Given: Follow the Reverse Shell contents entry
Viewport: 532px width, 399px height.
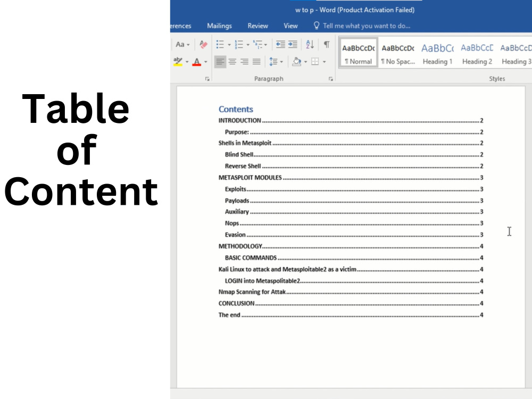Looking at the screenshot, I should [354, 166].
